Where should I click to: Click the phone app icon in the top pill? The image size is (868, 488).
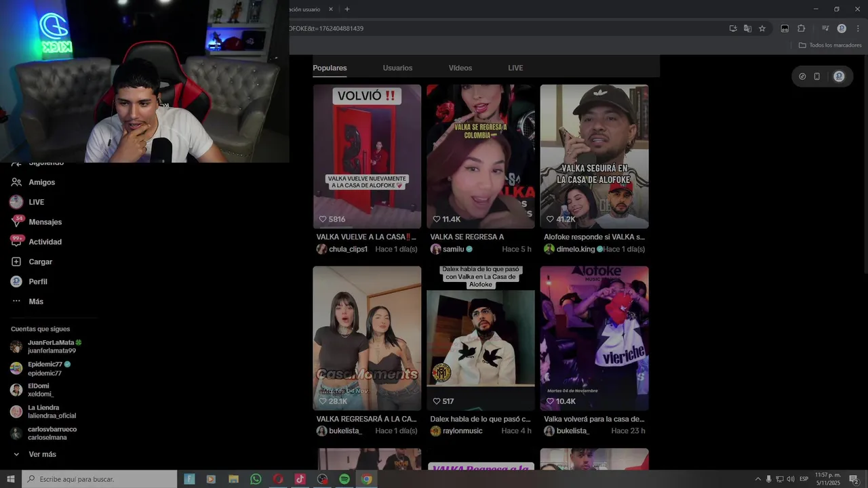pyautogui.click(x=817, y=77)
